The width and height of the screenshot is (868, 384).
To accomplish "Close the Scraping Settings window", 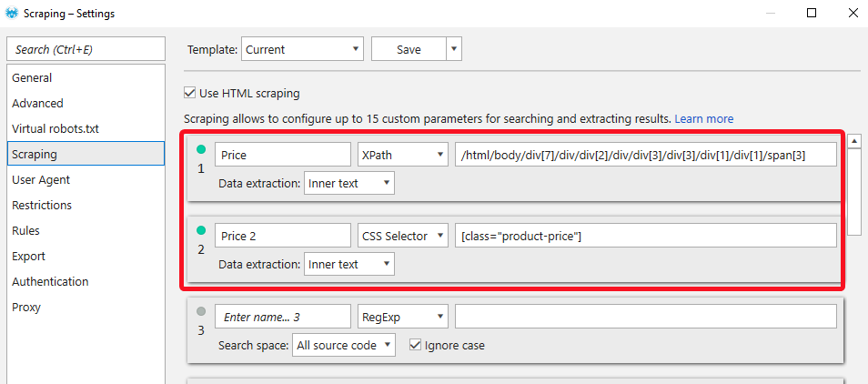I will [853, 14].
